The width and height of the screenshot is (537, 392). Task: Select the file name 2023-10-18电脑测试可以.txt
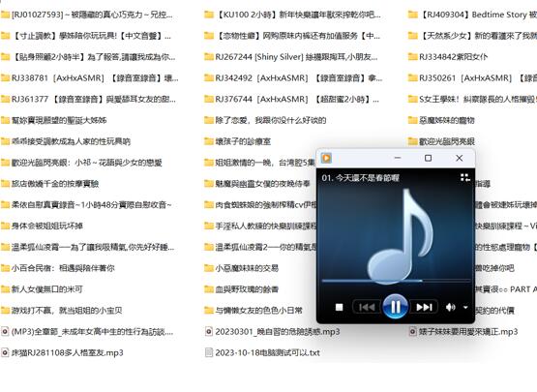pos(267,352)
